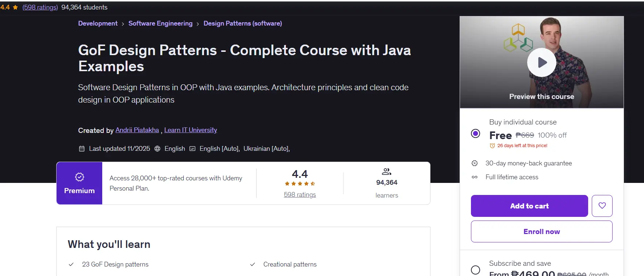Click the 26 days left at this price text
This screenshot has width=644, height=276.
(522, 146)
